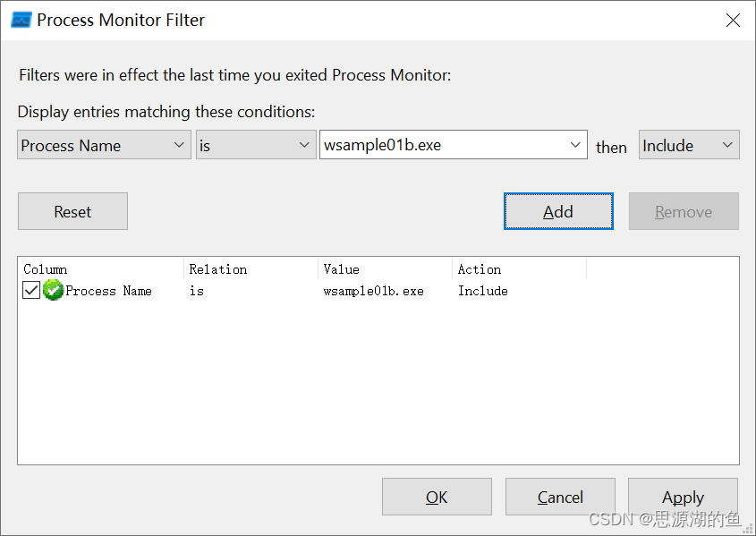Open the Process Name column dropdown

[104, 145]
